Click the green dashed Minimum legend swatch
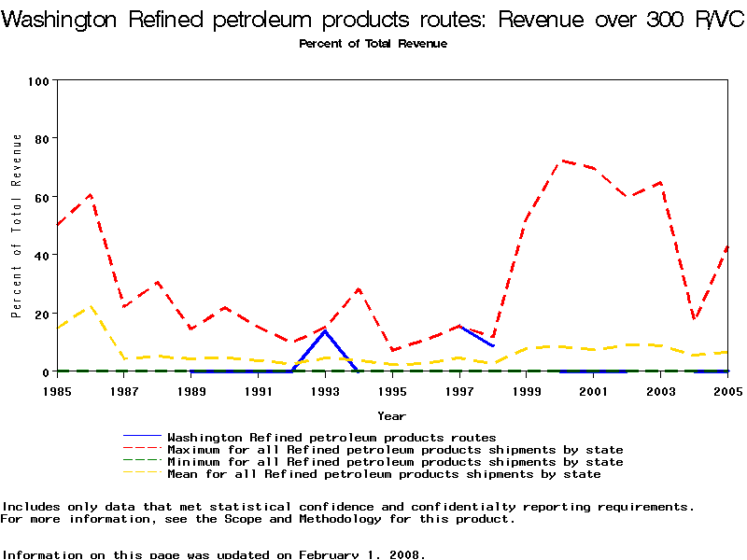Screen dimensions: 747x560 pos(143,462)
